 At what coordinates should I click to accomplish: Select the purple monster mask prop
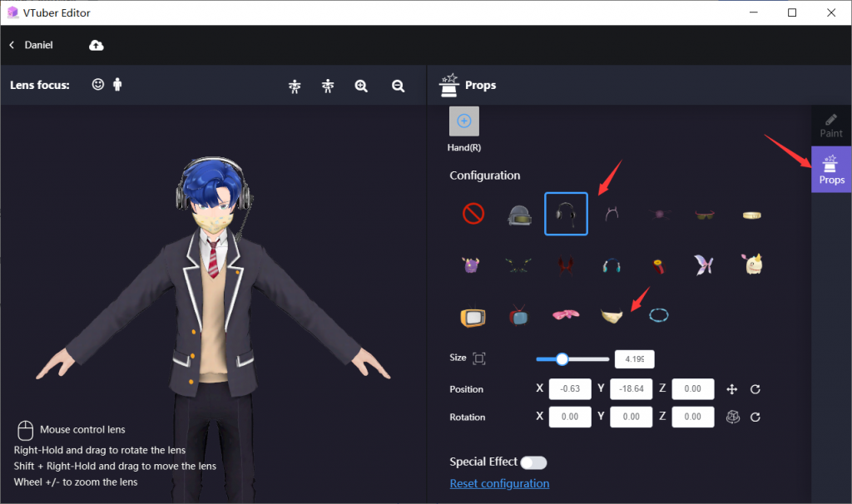coord(471,265)
